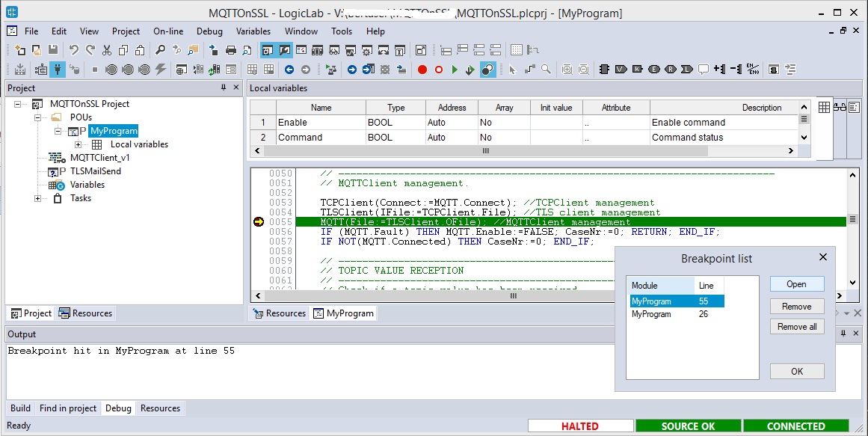Click the Zoom in toolbar icon
868x436 pixels.
[567, 70]
